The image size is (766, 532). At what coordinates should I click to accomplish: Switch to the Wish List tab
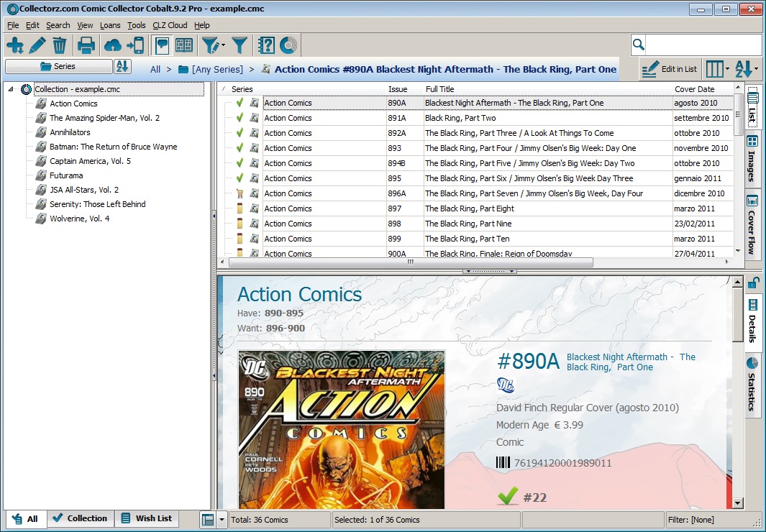pyautogui.click(x=147, y=518)
